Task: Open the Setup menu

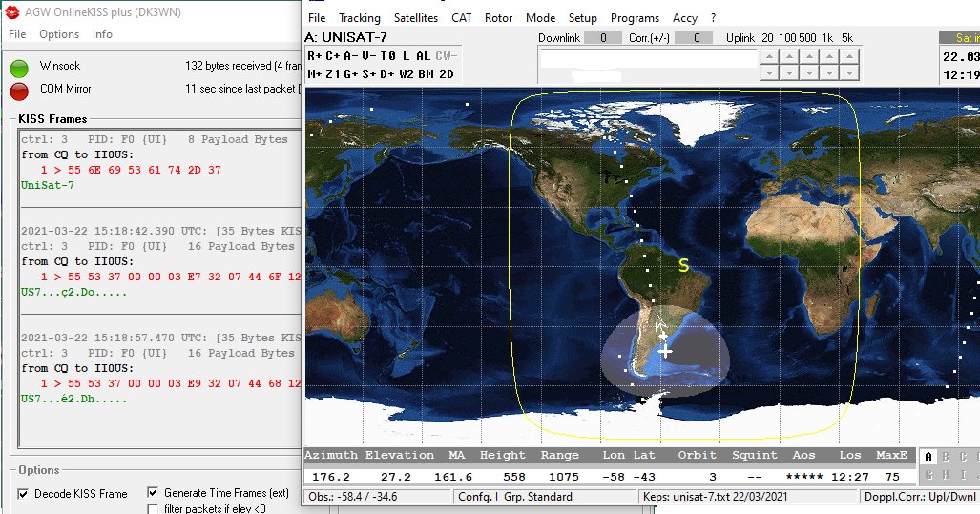Action: coord(582,18)
